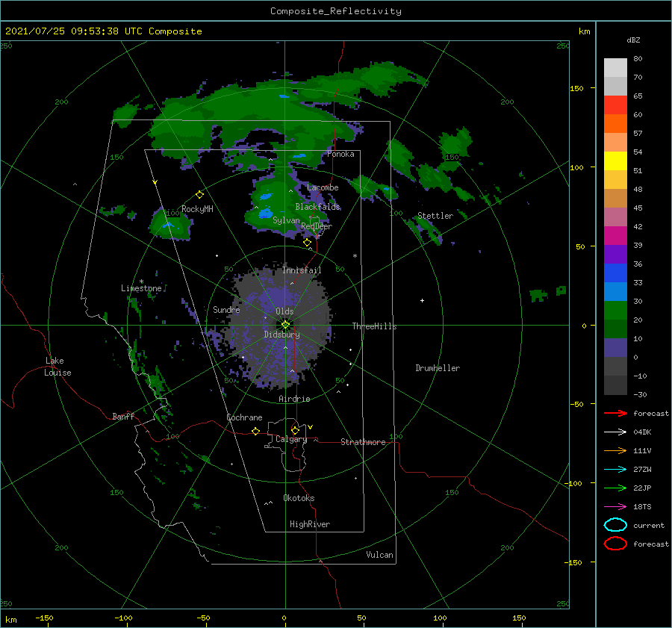Click the red forecast ellipse symbol
This screenshot has width=672, height=628.
615,544
